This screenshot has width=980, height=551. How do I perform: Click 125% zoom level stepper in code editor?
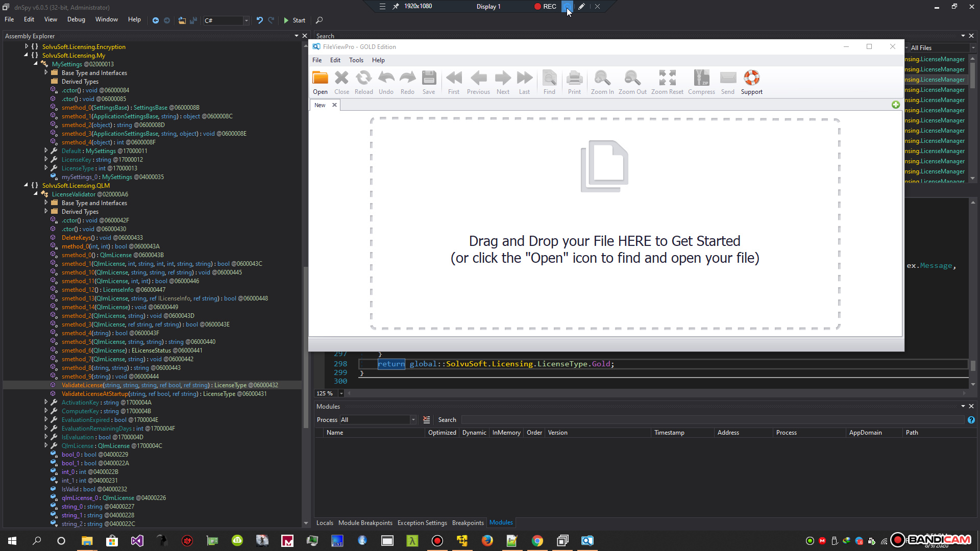tap(342, 393)
